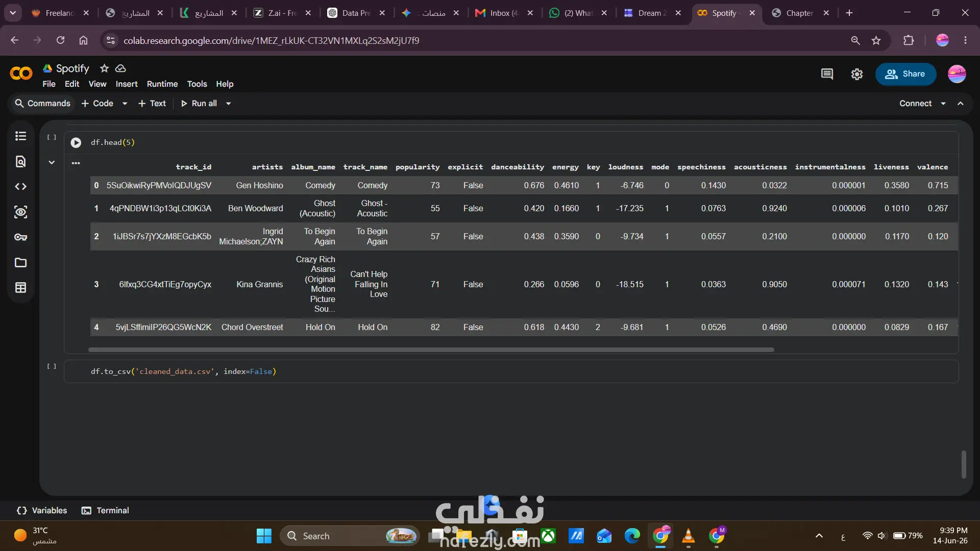Expand the Code cell dropdown arrow

coord(125,104)
